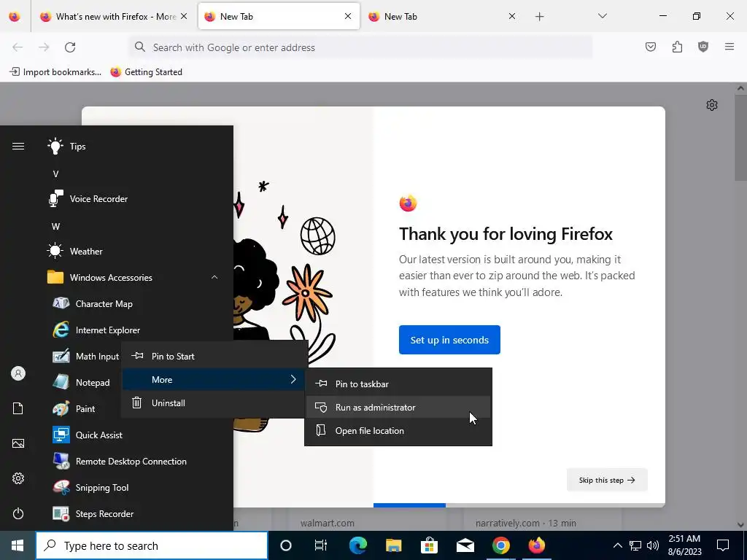Open the Pictures icon in the Start sidebar
The width and height of the screenshot is (747, 560).
[18, 443]
